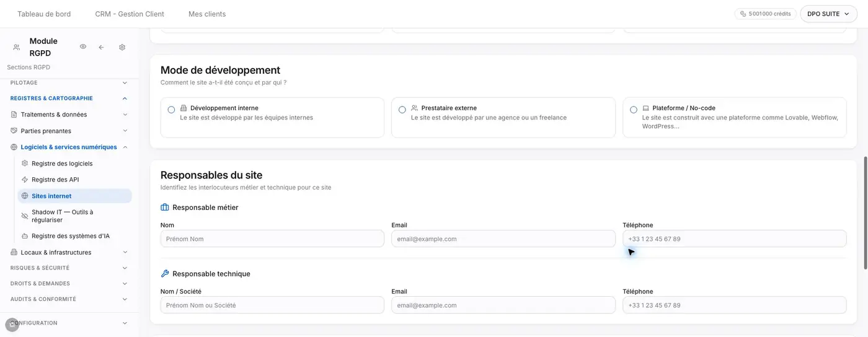
Task: Collapse the Logiciels & services numériques chevron
Action: coord(125,147)
